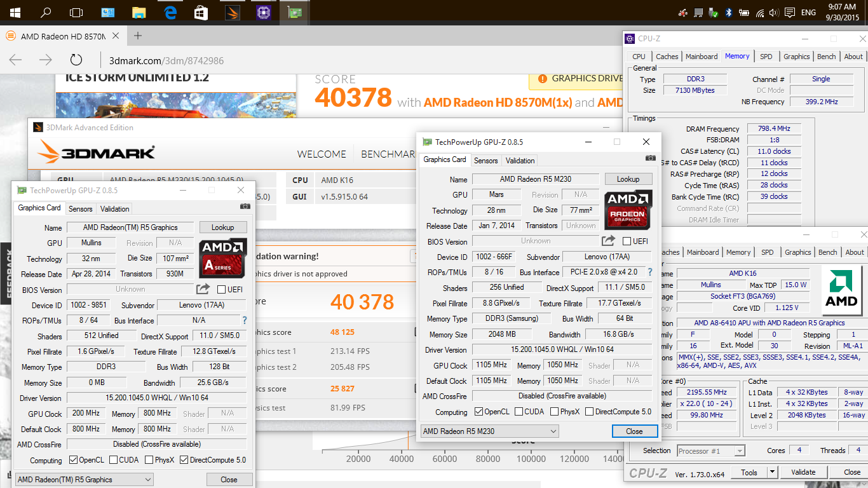Open the AMD Radeon R5 M230 GPU selector dropdown

click(x=489, y=431)
